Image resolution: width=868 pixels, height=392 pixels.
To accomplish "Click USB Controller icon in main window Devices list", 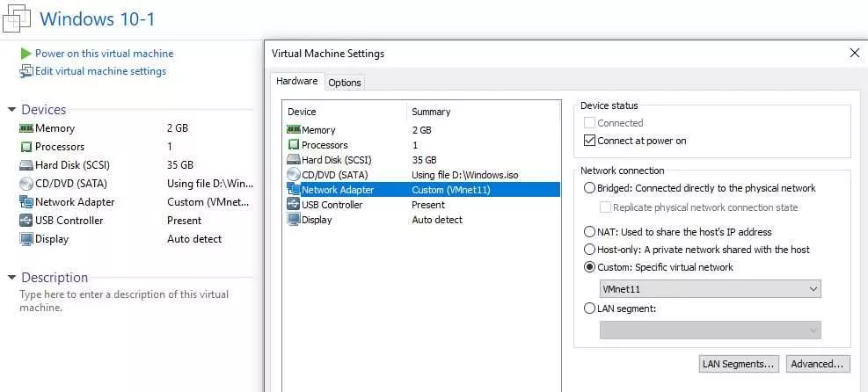I will coord(26,221).
